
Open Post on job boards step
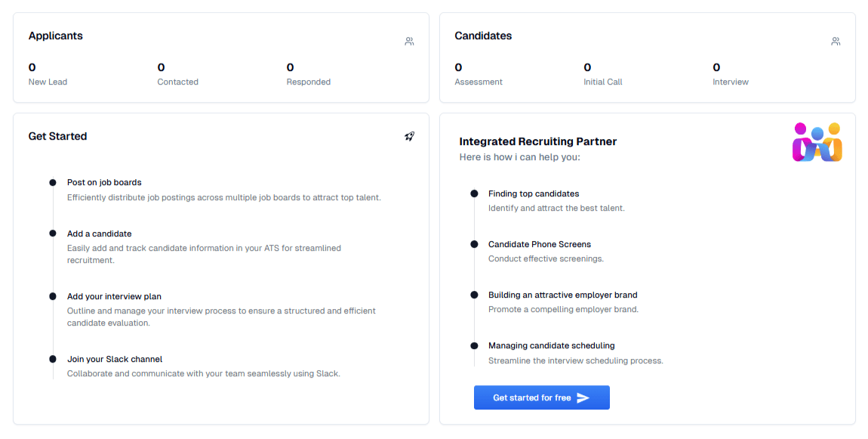104,182
